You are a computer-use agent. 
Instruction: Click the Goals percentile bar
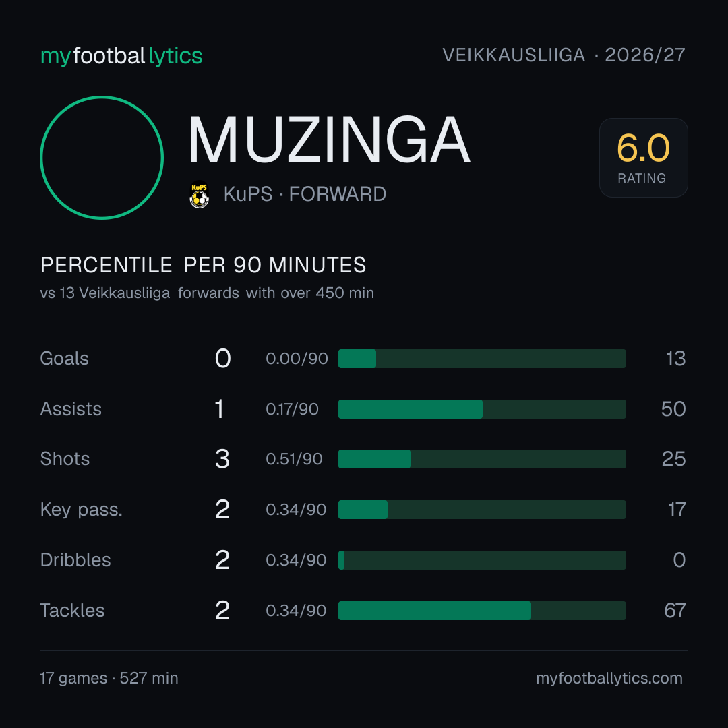point(482,359)
